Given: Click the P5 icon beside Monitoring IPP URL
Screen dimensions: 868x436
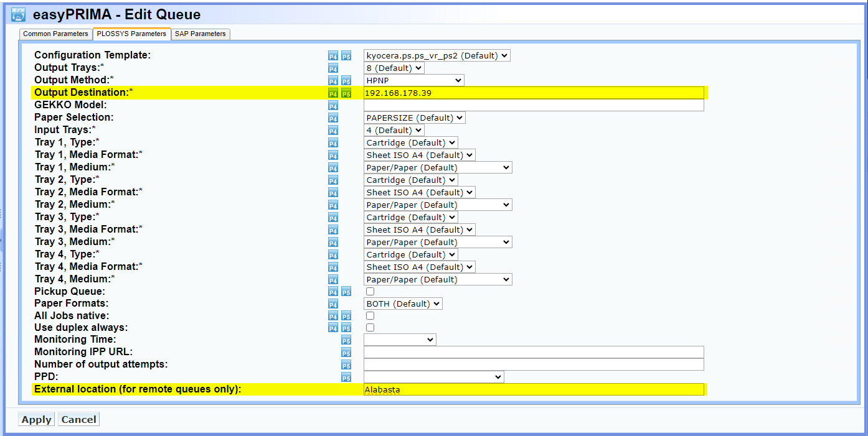Looking at the screenshot, I should coord(346,352).
